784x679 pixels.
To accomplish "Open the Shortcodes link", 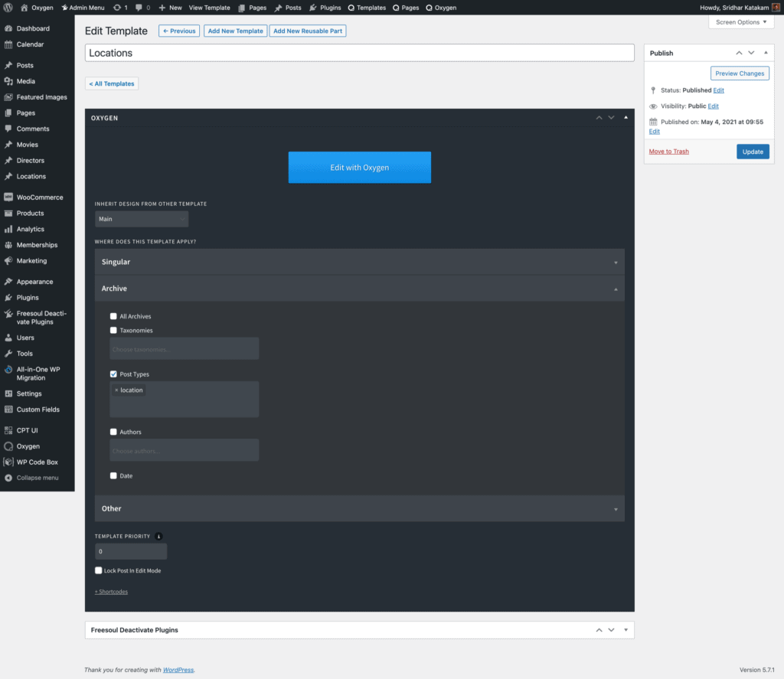I will (x=111, y=592).
